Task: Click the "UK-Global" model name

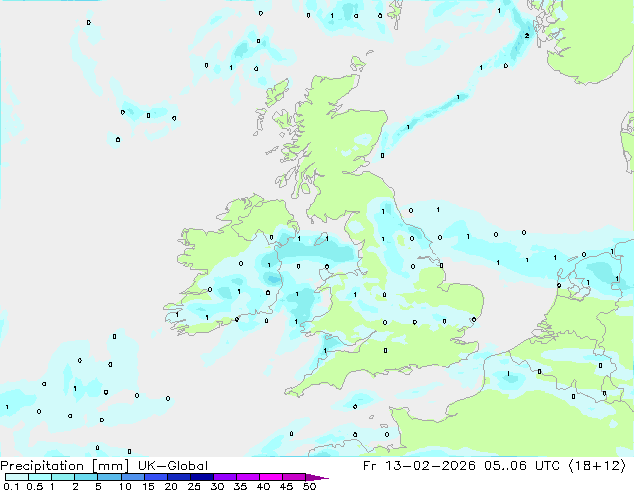Action: (x=173, y=466)
